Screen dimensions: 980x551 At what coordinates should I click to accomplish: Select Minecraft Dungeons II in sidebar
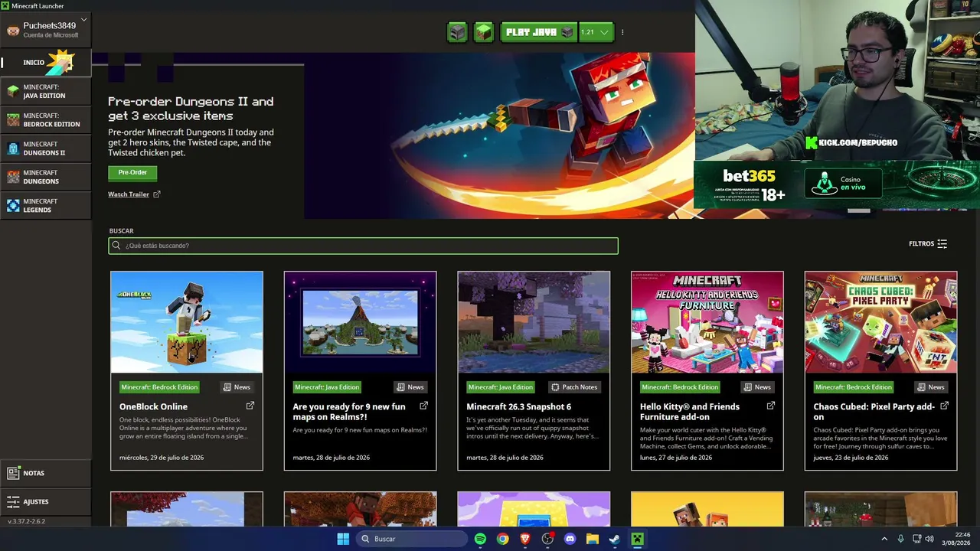click(x=46, y=148)
